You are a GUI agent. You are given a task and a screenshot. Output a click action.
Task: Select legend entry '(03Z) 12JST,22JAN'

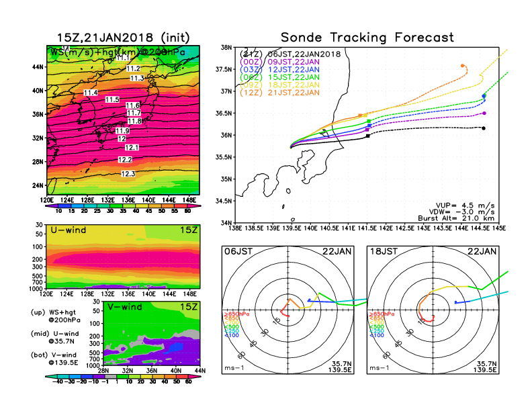click(x=279, y=70)
